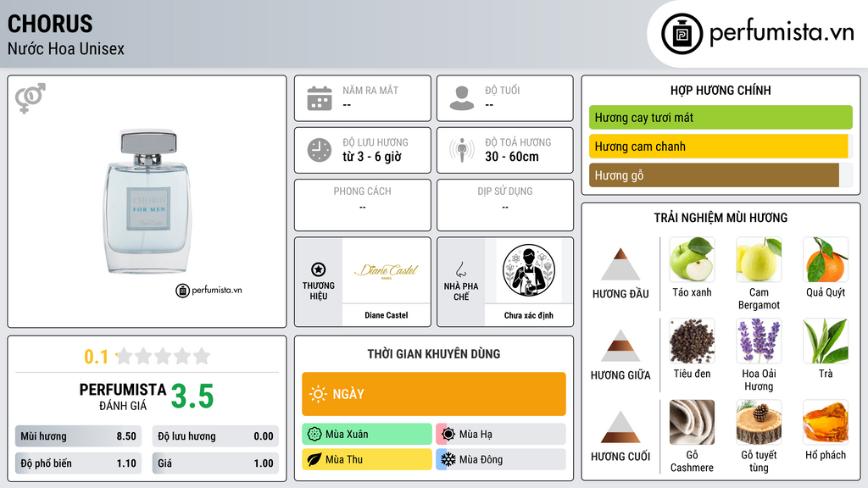Click the Mùa Thu season bar
The height and width of the screenshot is (488, 868).
coord(367,459)
